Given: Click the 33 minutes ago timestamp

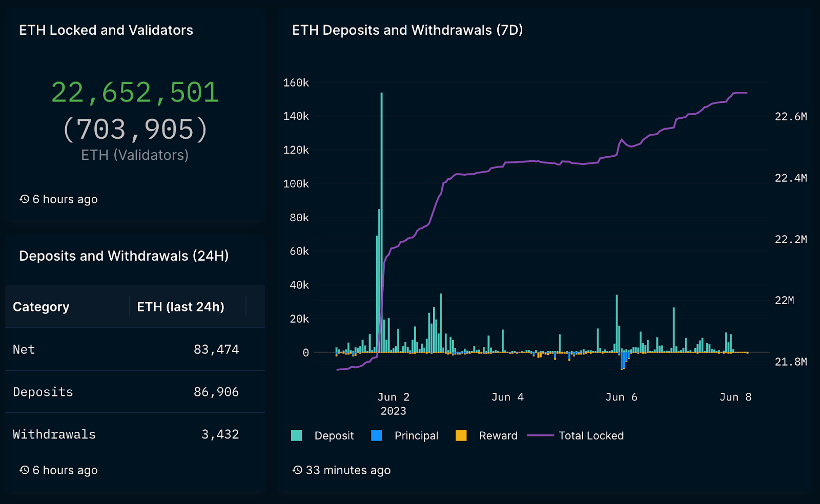Looking at the screenshot, I should point(348,470).
